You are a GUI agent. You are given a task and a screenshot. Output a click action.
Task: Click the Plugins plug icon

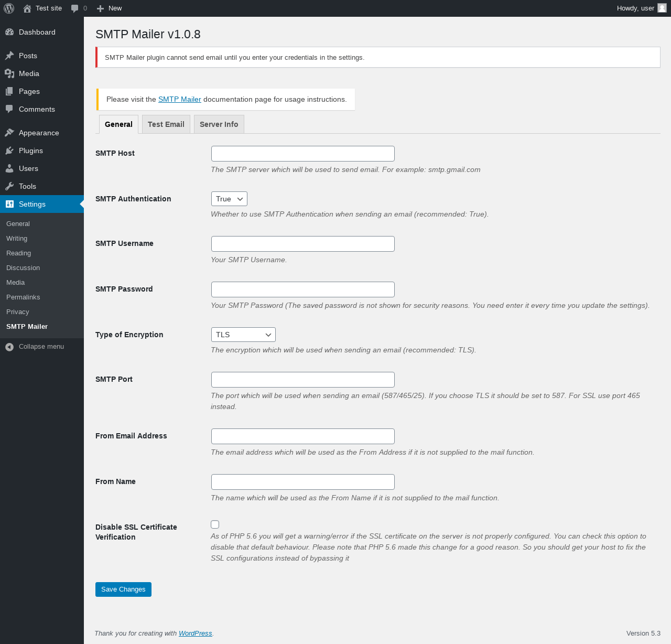9,151
